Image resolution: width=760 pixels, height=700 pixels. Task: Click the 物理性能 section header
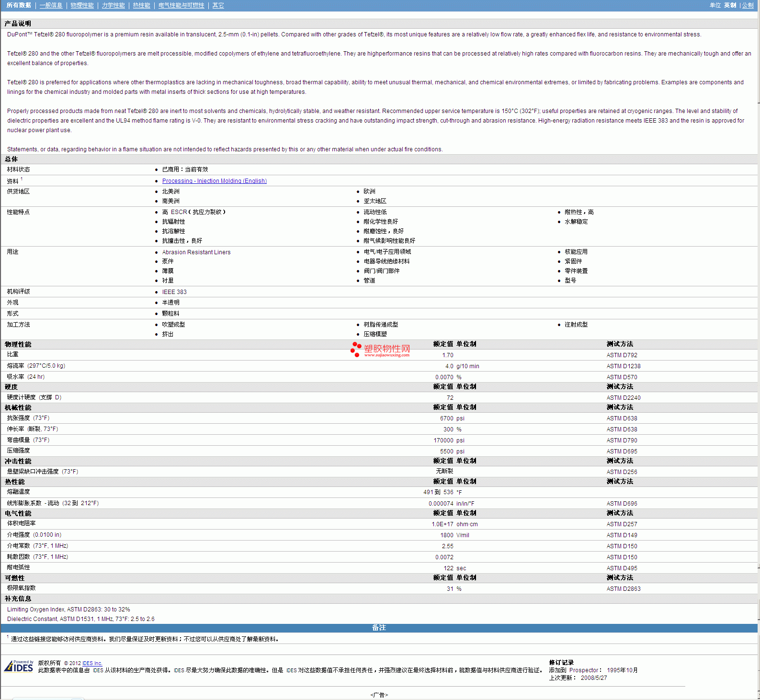tap(18, 344)
